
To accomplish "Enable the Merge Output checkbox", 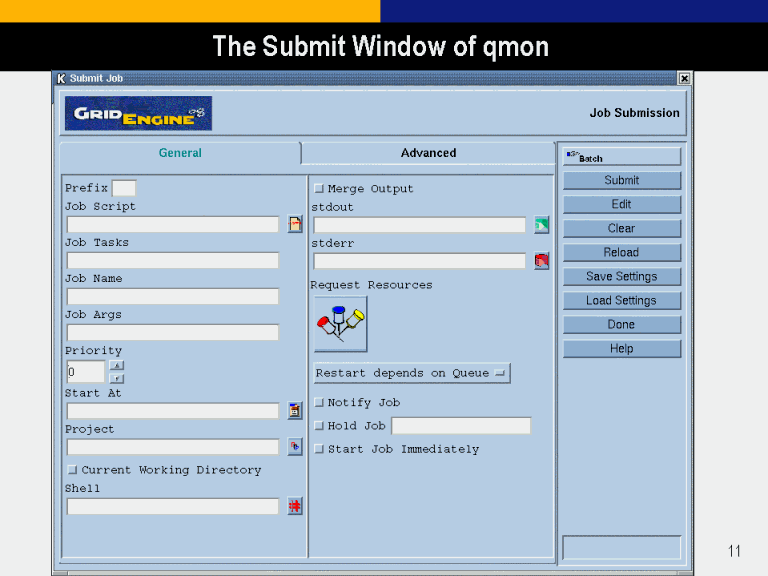I will point(319,188).
